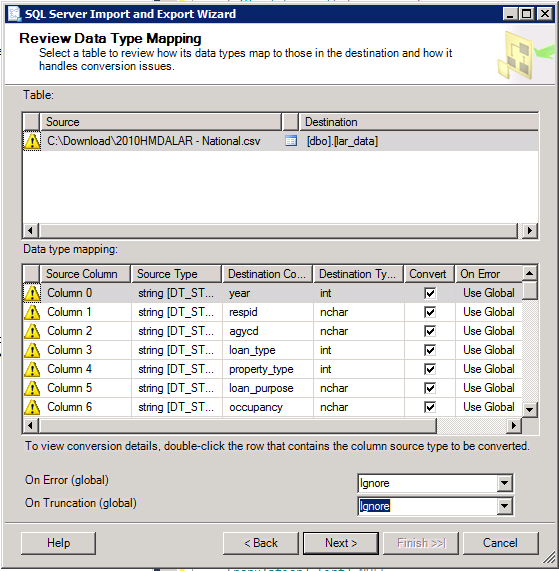Click the warning icon beside Column 6
This screenshot has width=559, height=571.
click(x=32, y=407)
